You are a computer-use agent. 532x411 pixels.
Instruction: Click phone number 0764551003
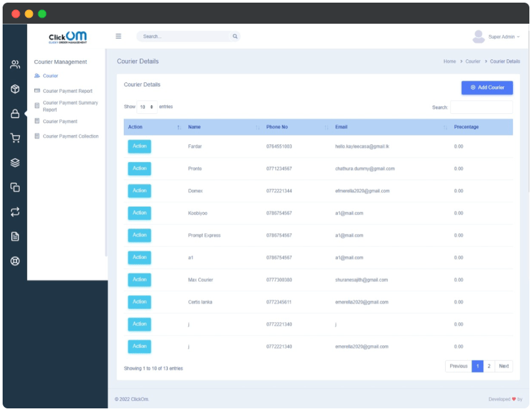[x=279, y=146]
